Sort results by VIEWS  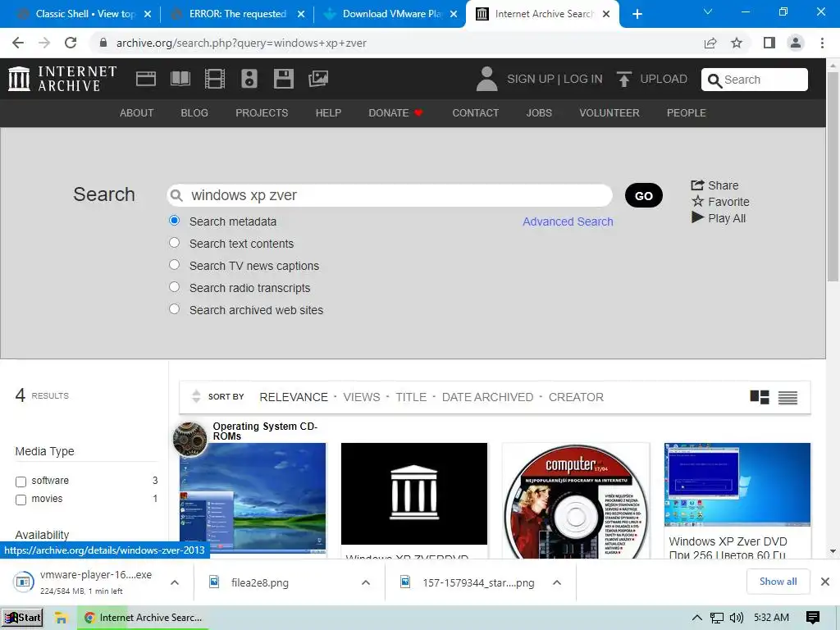click(x=362, y=397)
